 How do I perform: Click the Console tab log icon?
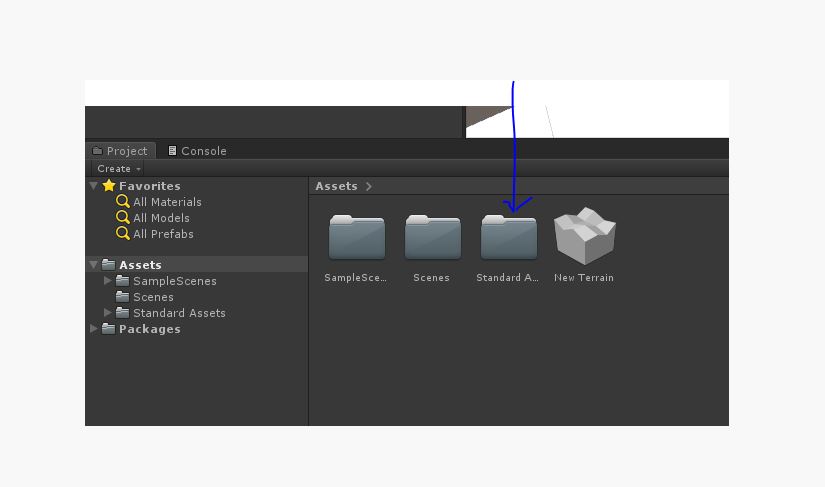pos(172,151)
